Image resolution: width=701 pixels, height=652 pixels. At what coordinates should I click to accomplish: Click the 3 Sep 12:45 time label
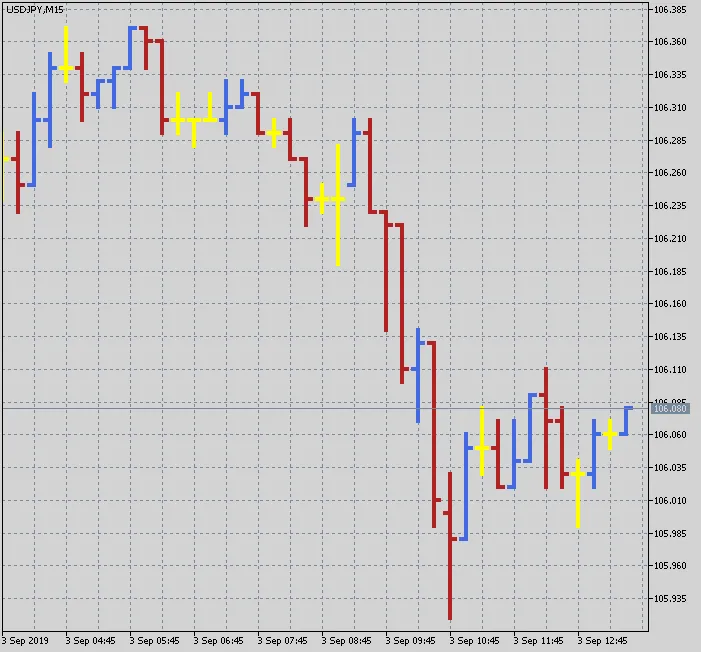602,640
